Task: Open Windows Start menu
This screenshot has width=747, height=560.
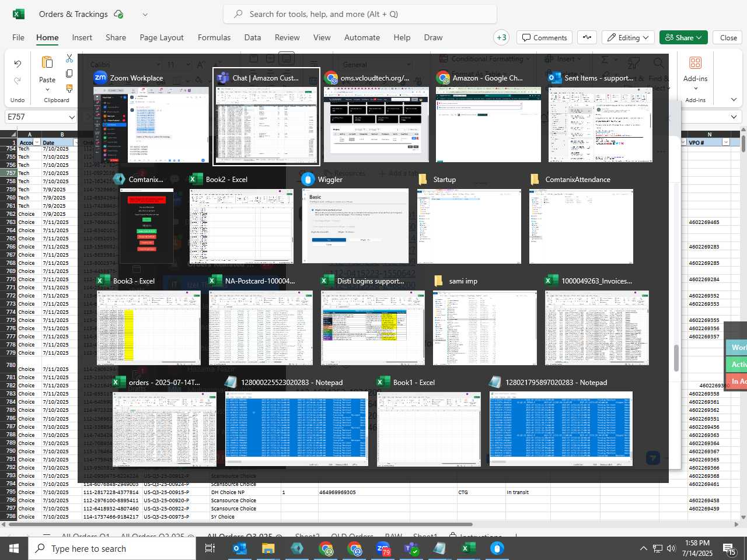Action: [x=14, y=548]
